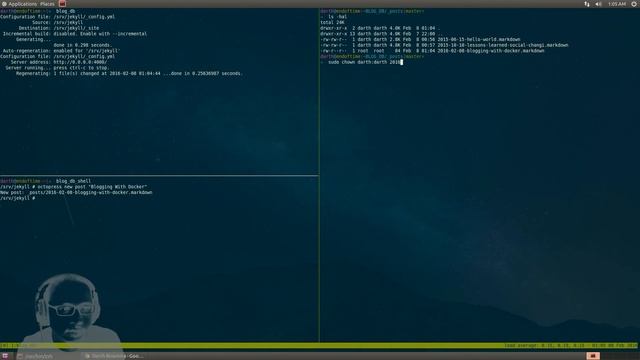
Task: Open the system gear session menu
Action: [x=634, y=4]
